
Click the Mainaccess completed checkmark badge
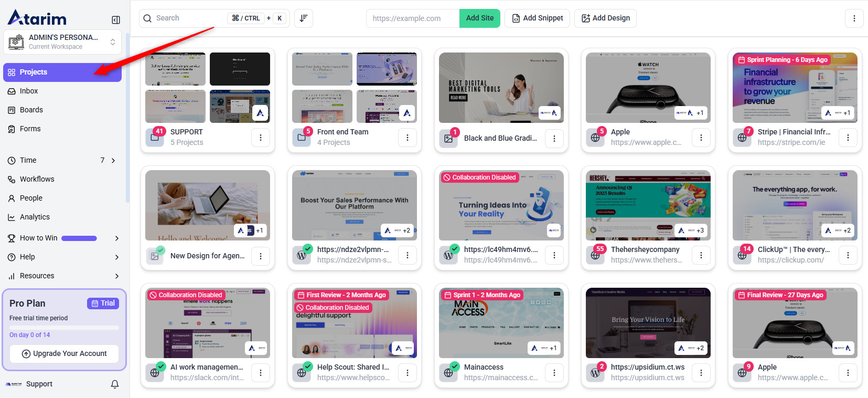[x=455, y=366]
